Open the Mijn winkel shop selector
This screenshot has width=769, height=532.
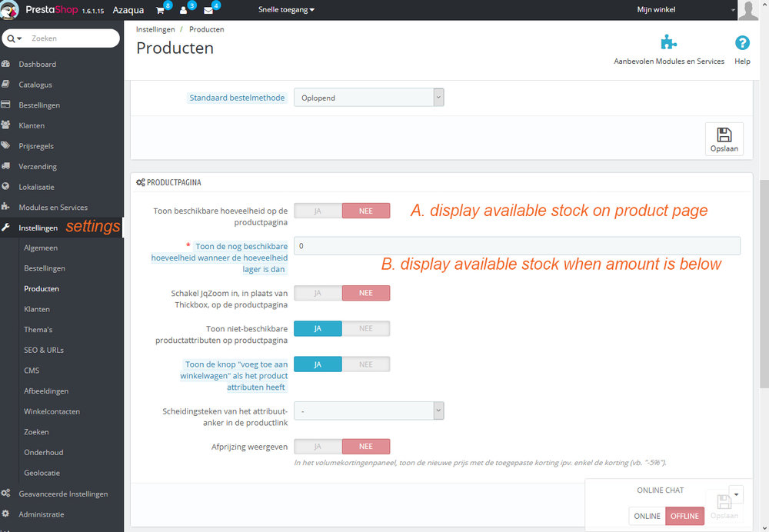tap(684, 10)
